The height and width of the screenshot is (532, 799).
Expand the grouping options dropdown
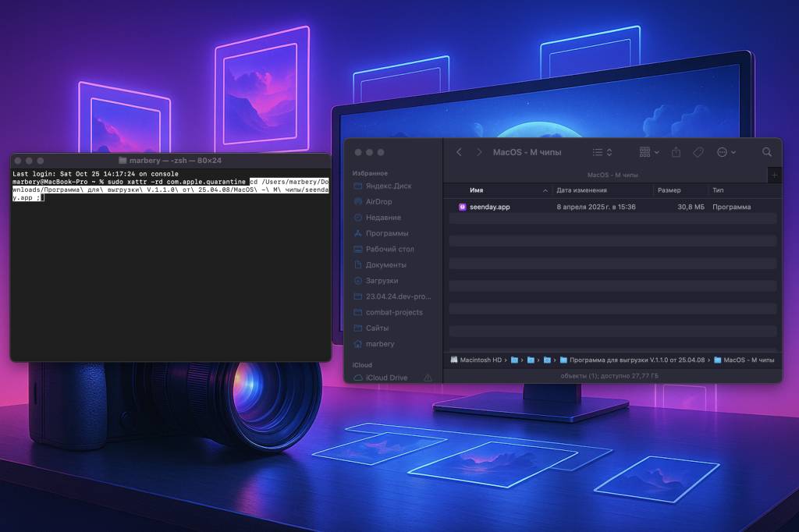pos(649,152)
